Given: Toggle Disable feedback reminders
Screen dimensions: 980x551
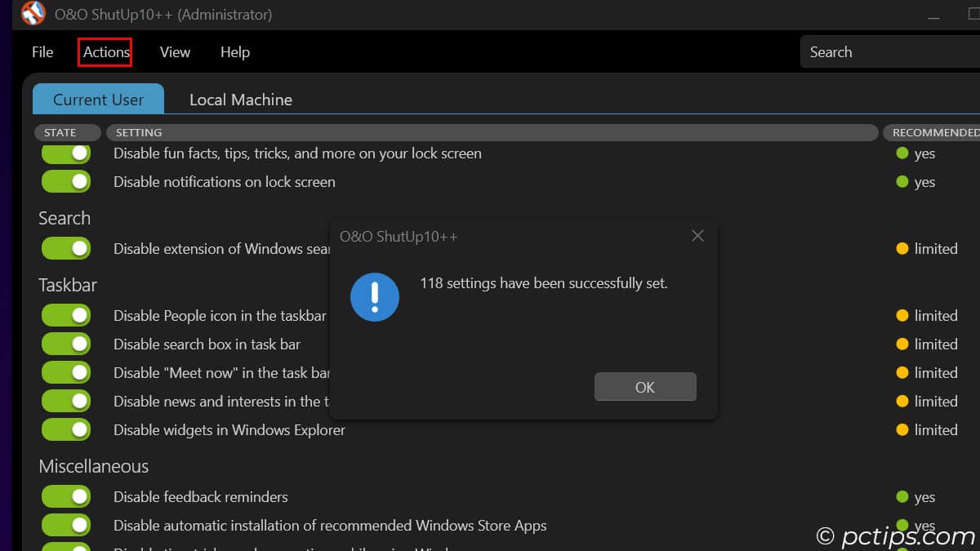Looking at the screenshot, I should (x=66, y=497).
